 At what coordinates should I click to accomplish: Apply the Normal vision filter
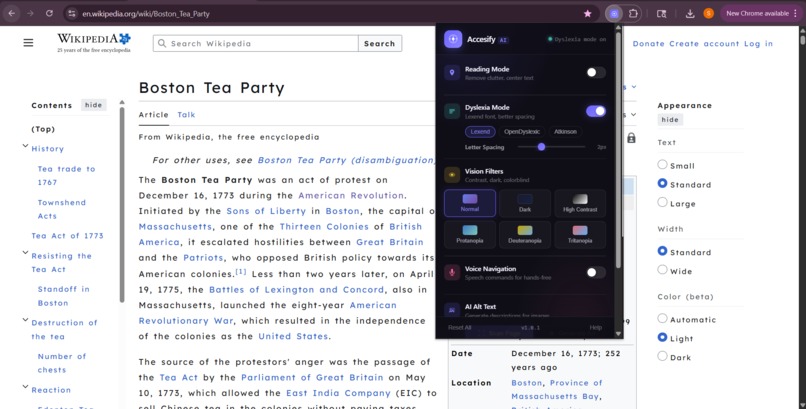click(470, 203)
